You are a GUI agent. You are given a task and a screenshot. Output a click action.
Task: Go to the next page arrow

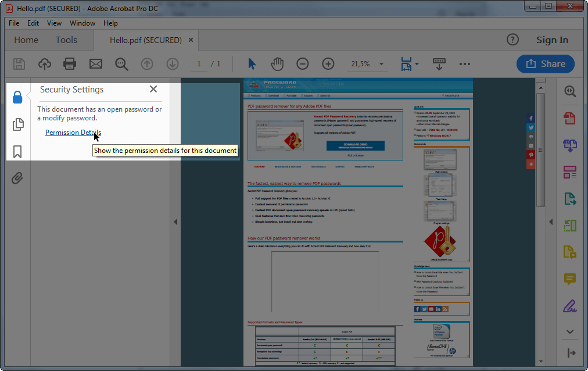pos(173,64)
